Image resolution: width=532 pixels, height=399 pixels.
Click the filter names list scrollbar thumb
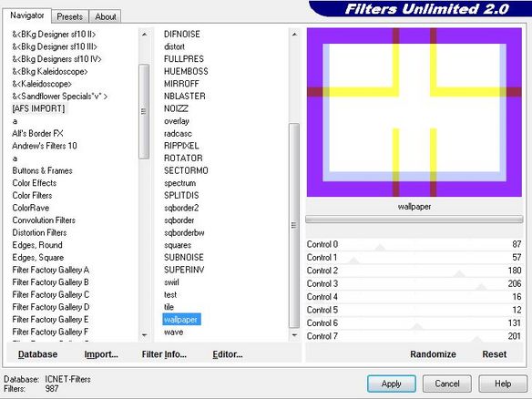pos(294,226)
